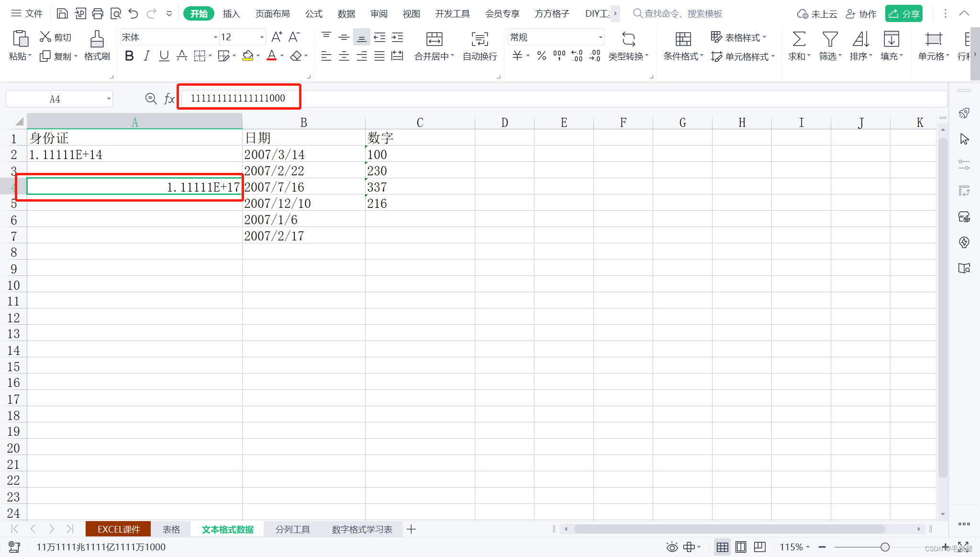Viewport: 980px width, 557px height.
Task: Click the green 分享 (Share) button
Action: pos(904,13)
